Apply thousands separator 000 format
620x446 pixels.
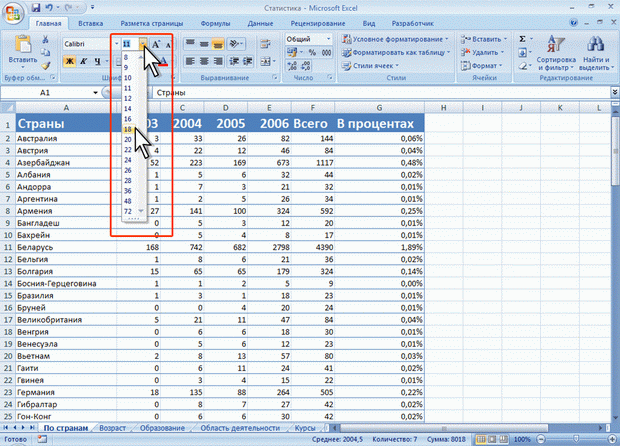pos(326,52)
